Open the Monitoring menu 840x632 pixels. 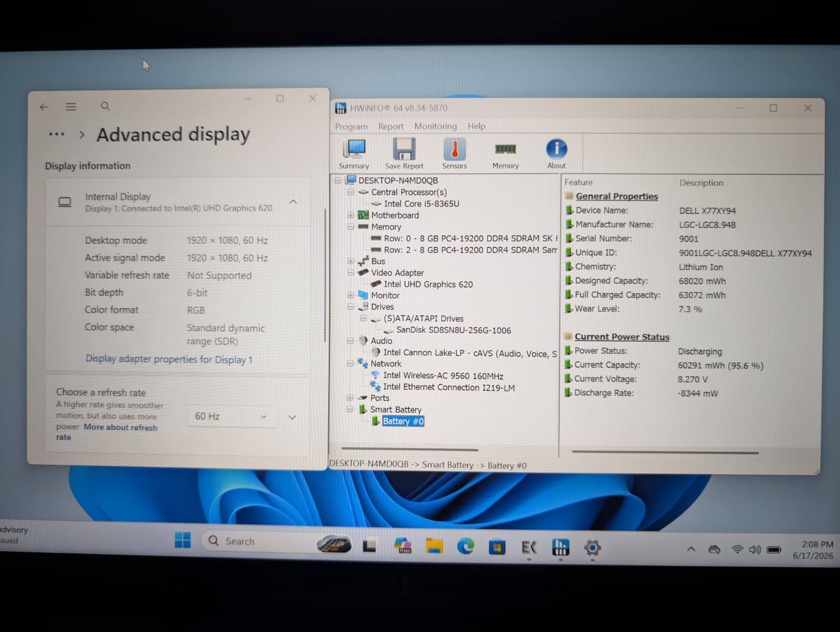click(435, 126)
